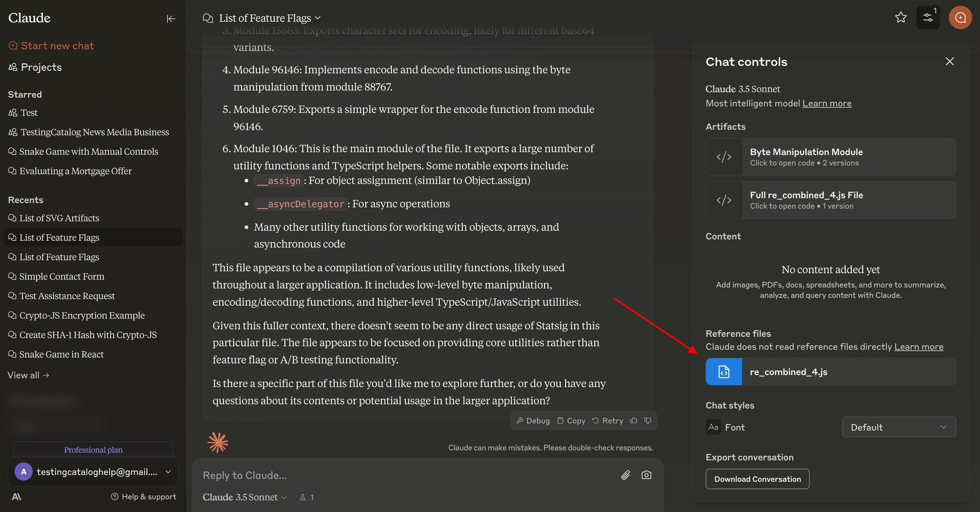Viewport: 980px width, 512px height.
Task: Click the code icon of Byte Manipulation Module
Action: click(x=724, y=157)
